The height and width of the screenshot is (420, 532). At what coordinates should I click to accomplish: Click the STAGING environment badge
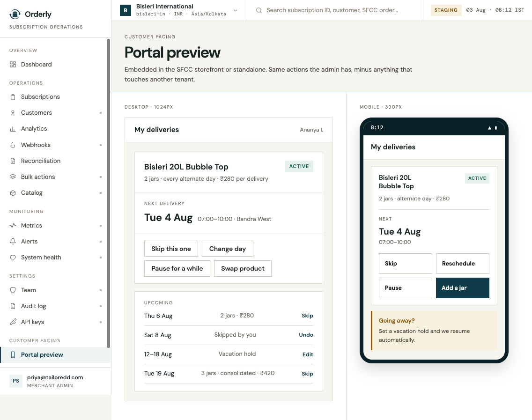click(x=446, y=10)
